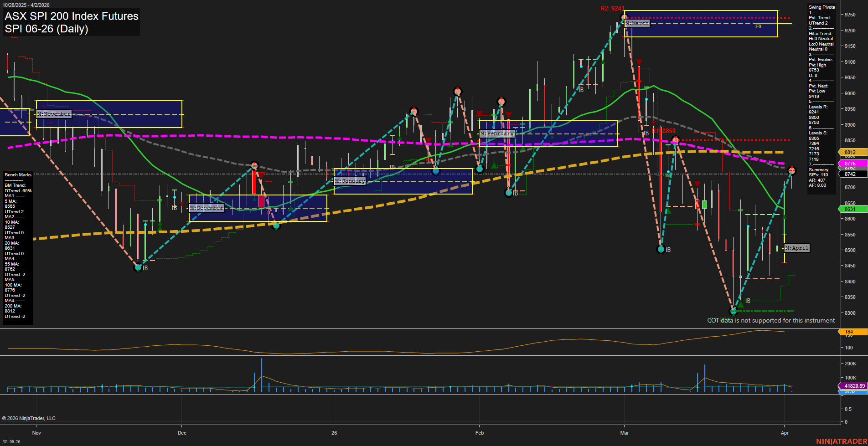This screenshot has height=446, width=868.
Task: Select the purple 41820.89 volume value marker
Action: point(854,385)
